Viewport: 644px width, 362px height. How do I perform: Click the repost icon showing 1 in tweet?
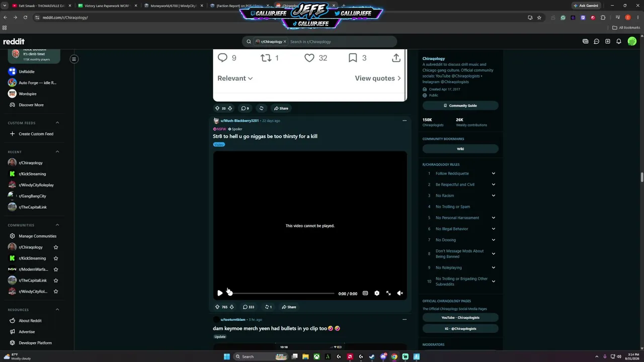(266, 58)
